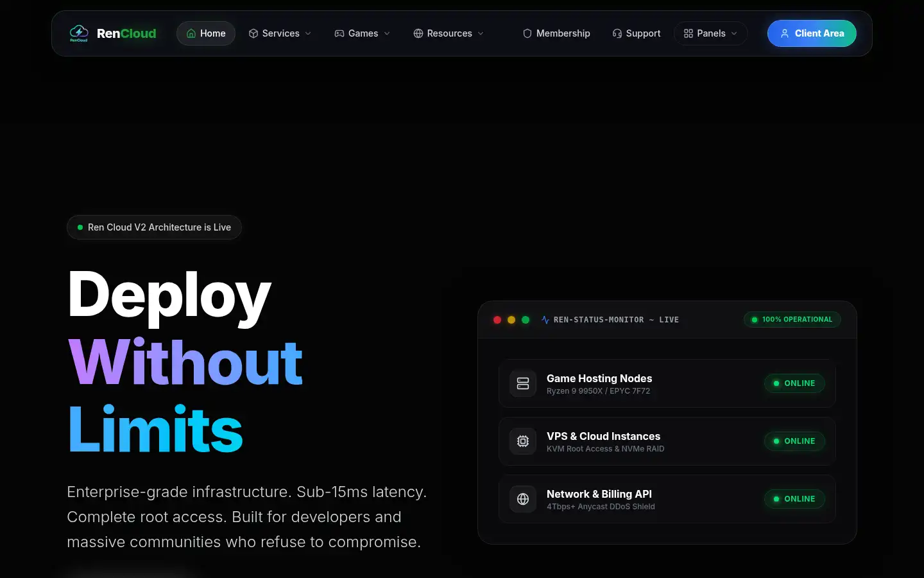Click the yellow dot in status monitor
Viewport: 924px width, 578px height.
click(511, 320)
